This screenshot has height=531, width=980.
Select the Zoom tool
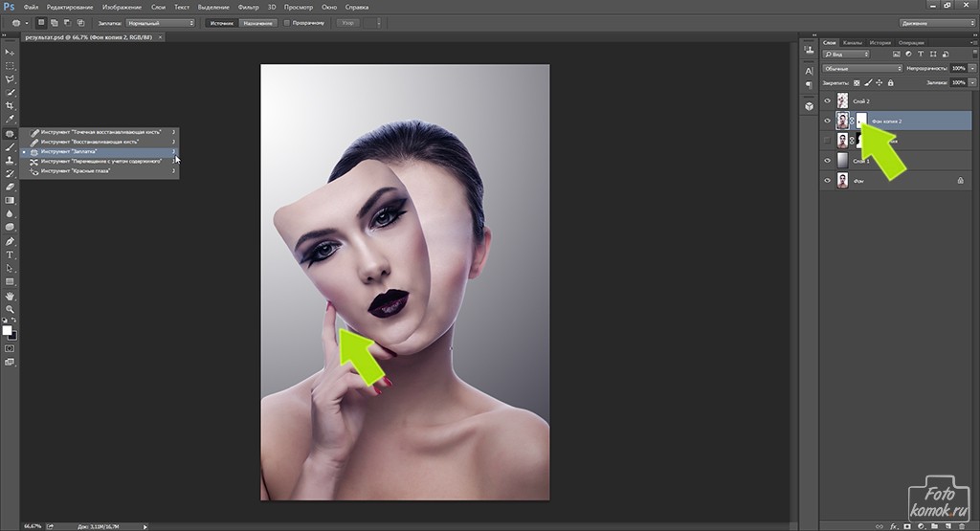pyautogui.click(x=10, y=309)
